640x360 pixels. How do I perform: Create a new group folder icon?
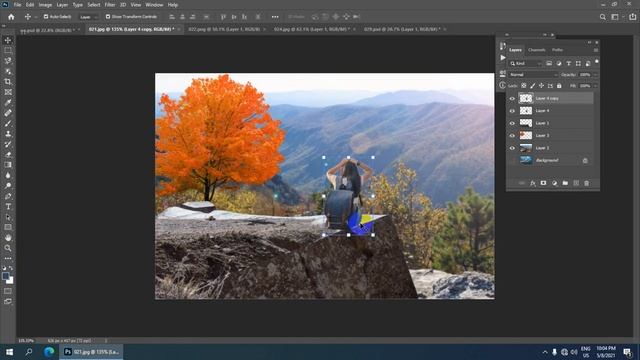(565, 183)
